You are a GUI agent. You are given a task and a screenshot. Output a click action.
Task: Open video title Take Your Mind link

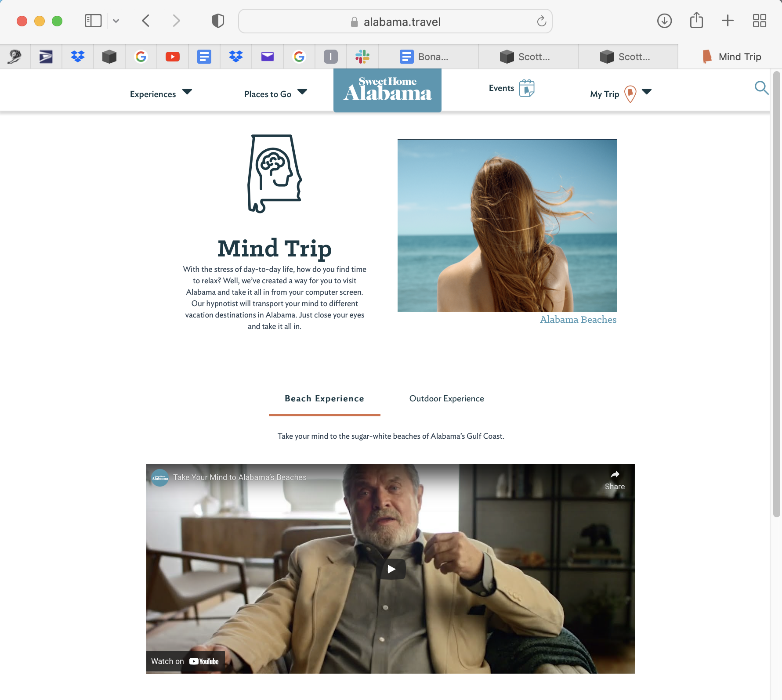(x=240, y=477)
